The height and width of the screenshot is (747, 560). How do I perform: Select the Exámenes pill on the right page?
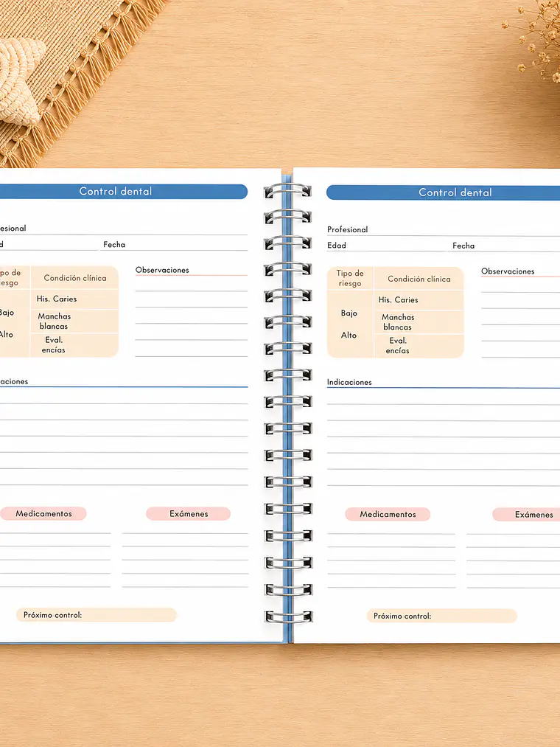(x=526, y=515)
